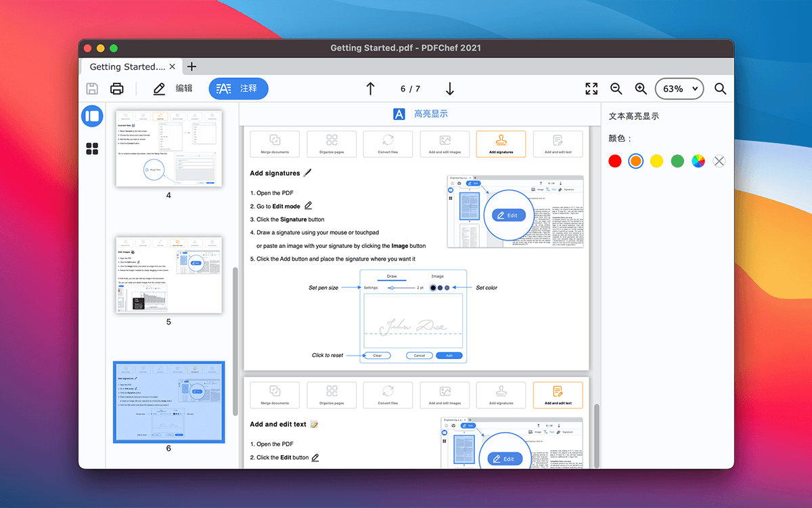This screenshot has width=812, height=508.
Task: Go to next page arrow
Action: [x=449, y=89]
